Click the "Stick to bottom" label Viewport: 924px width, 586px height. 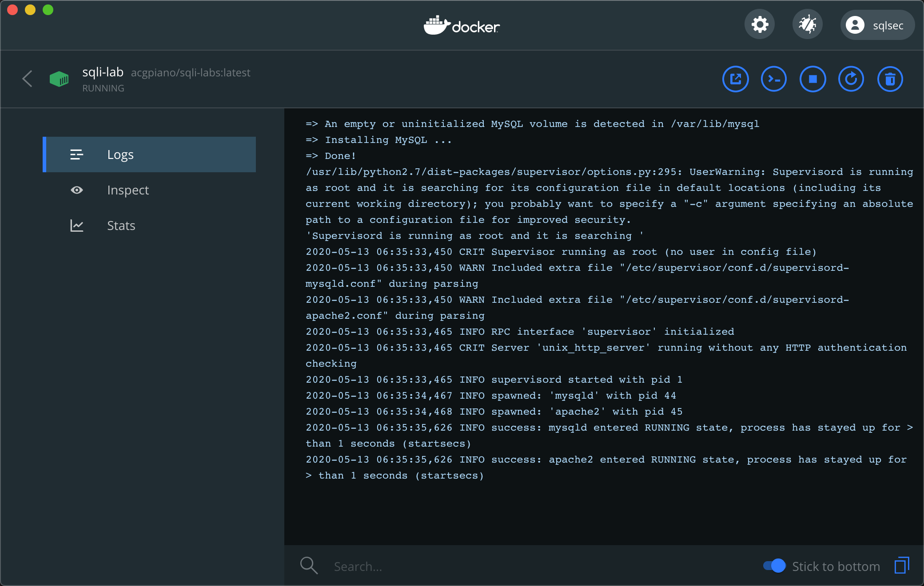click(836, 566)
